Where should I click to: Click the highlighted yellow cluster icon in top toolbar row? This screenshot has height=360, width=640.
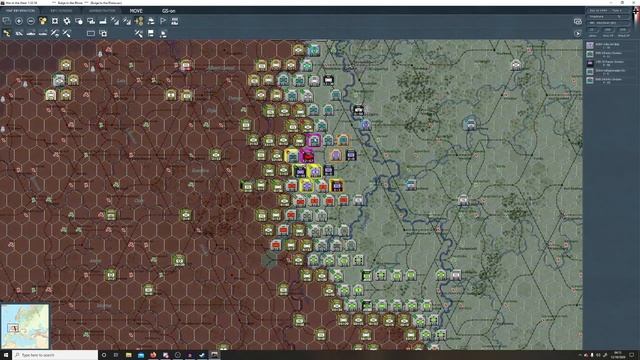click(x=43, y=21)
